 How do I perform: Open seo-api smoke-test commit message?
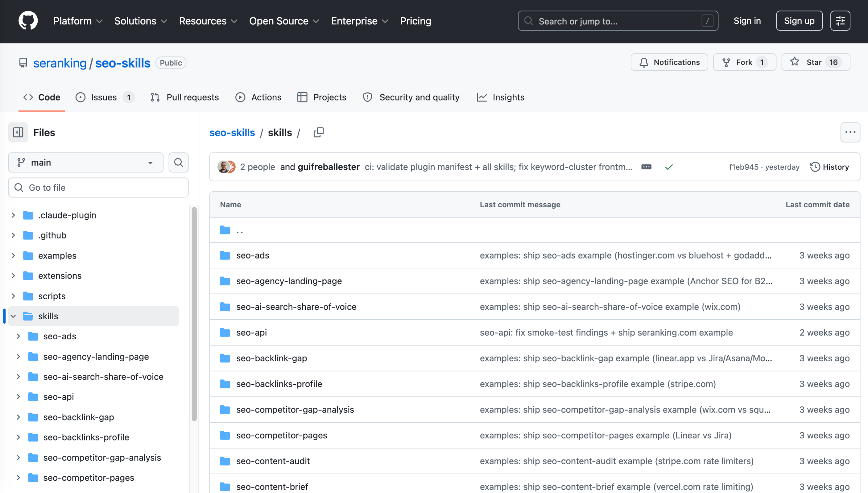(x=606, y=333)
